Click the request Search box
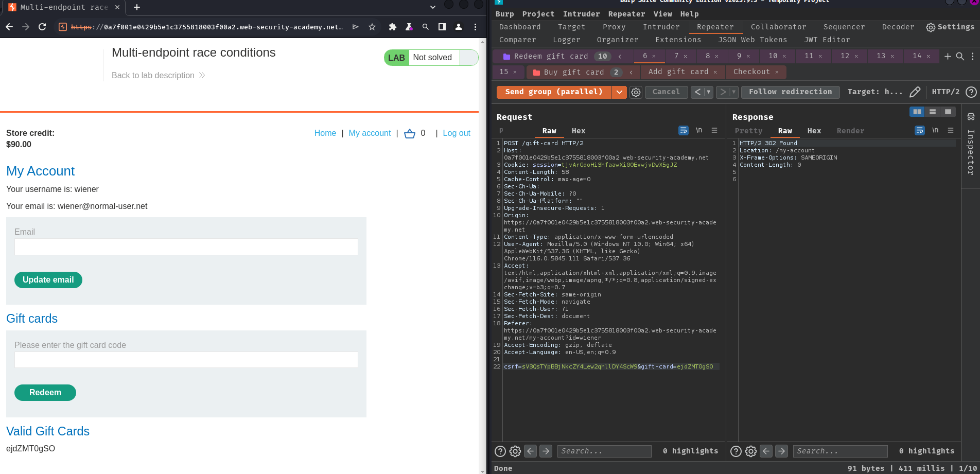Viewport: 980px width, 474px height. [x=604, y=451]
